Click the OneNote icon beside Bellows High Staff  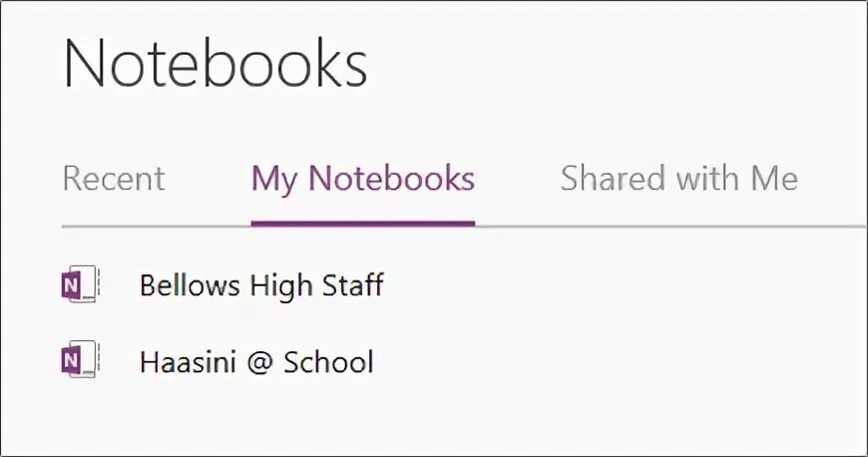pos(79,286)
